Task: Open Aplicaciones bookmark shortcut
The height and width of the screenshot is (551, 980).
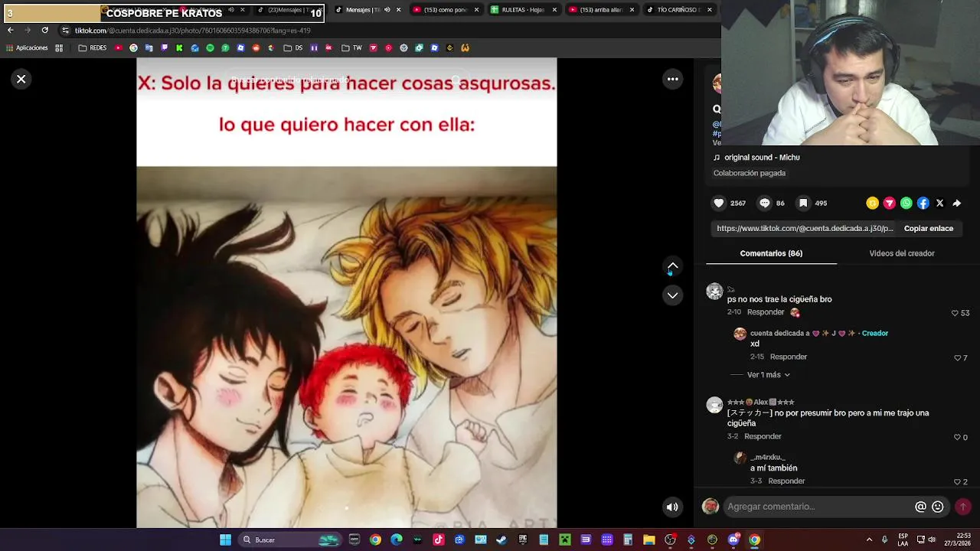Action: 27,47
